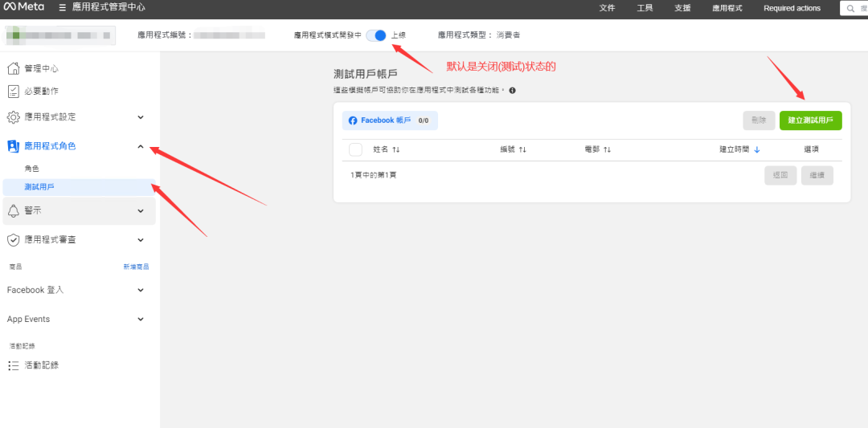Click 建立時間 descending sort arrow
Screen dimensions: 868x428
pos(757,149)
